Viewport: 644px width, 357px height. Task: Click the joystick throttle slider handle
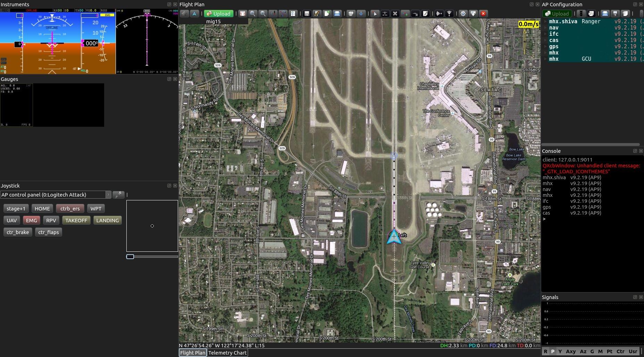click(x=130, y=257)
